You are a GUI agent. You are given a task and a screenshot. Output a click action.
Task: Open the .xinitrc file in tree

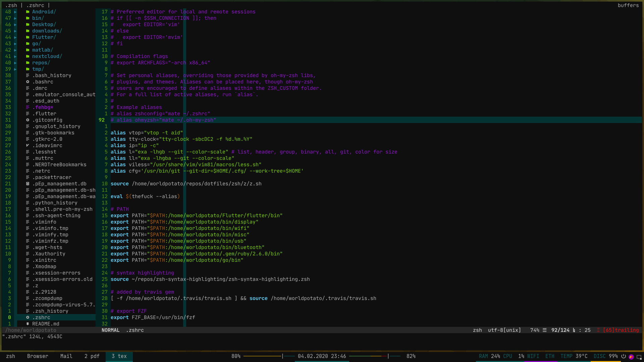44,260
